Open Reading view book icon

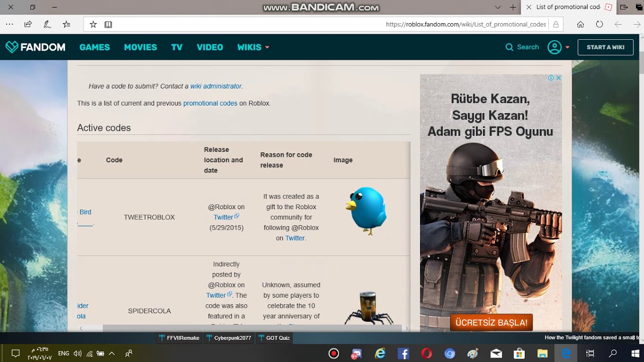108,24
